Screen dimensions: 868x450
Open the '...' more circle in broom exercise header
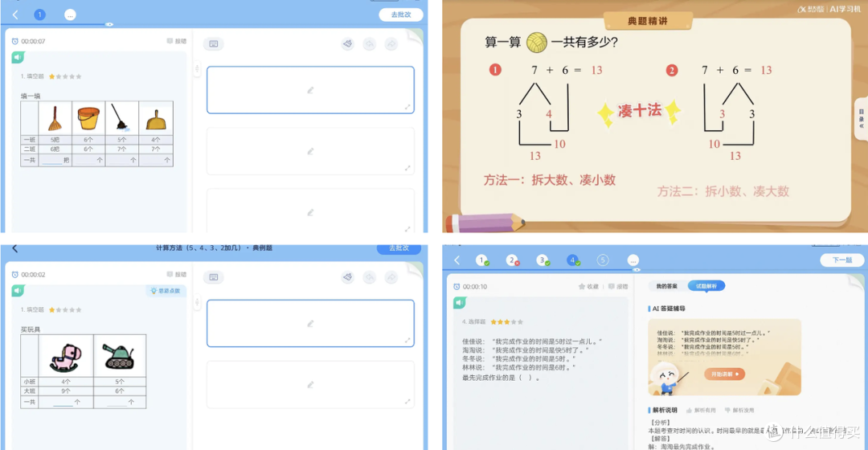click(70, 15)
